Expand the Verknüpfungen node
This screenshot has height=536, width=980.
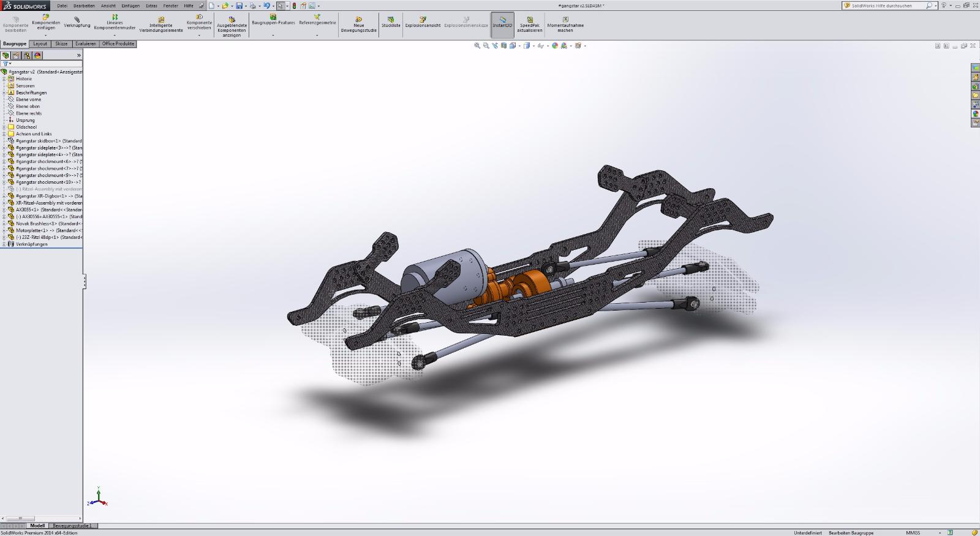pyautogui.click(x=4, y=244)
